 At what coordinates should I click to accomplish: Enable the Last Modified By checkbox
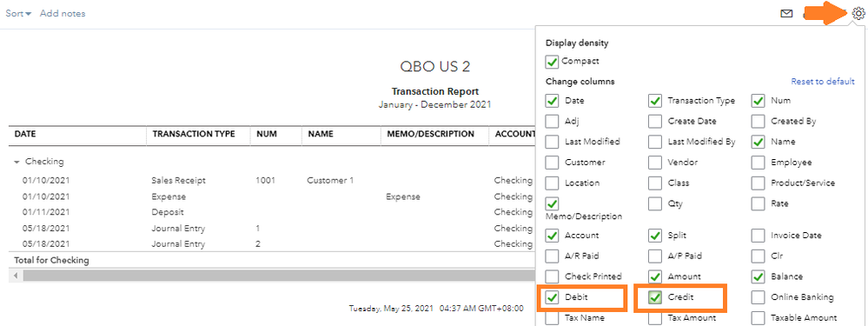[x=655, y=143]
